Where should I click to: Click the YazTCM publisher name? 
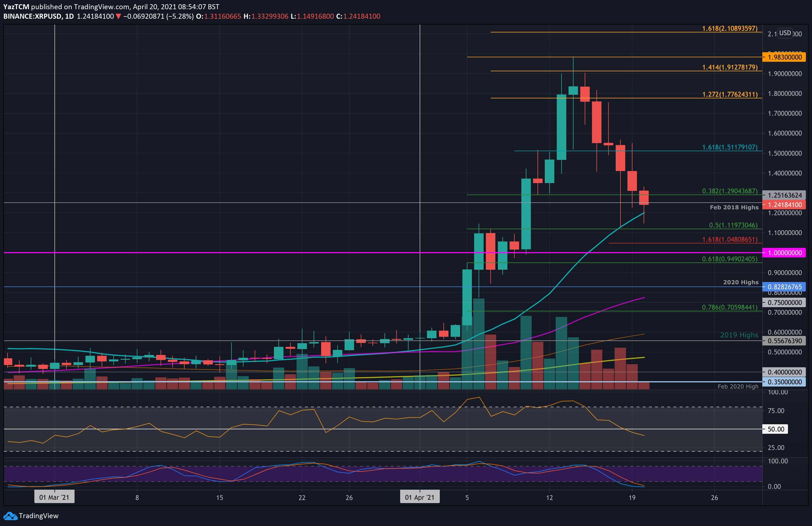pos(16,7)
